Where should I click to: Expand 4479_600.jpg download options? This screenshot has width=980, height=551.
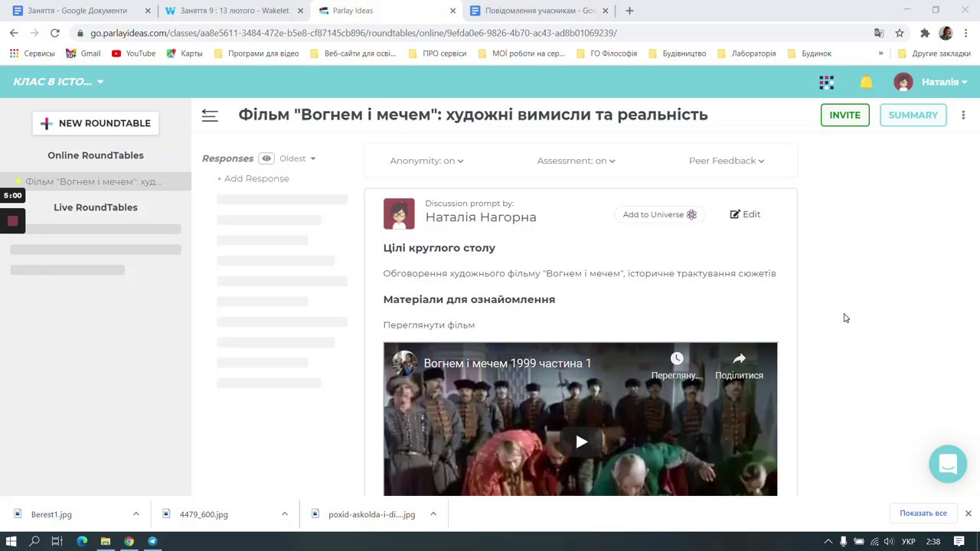click(284, 514)
